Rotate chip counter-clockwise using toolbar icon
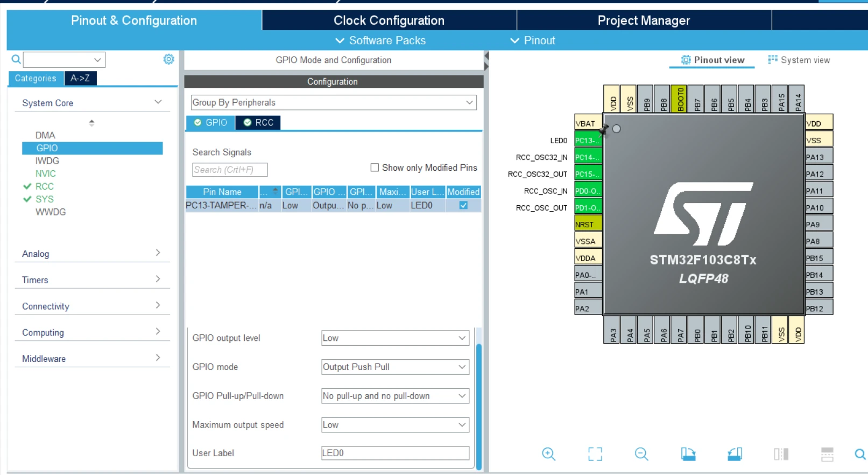 click(735, 454)
